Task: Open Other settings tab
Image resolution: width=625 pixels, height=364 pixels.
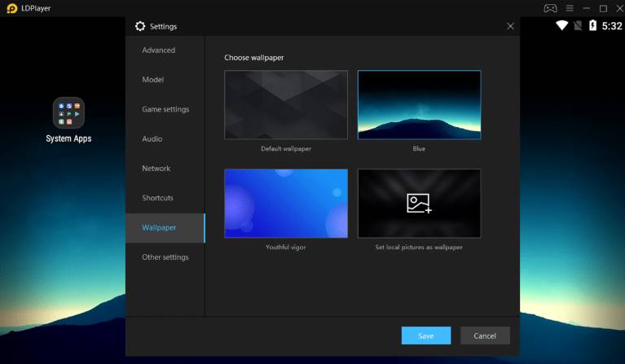Action: [x=165, y=257]
